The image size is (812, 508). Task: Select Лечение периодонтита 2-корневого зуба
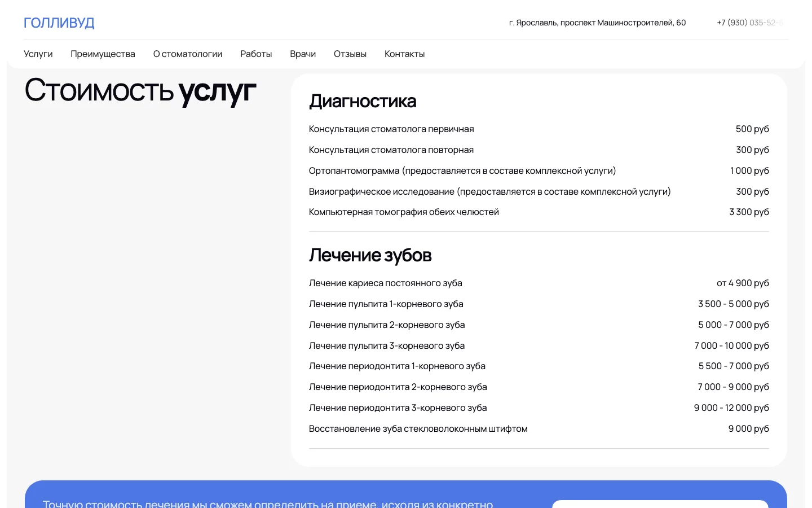398,387
